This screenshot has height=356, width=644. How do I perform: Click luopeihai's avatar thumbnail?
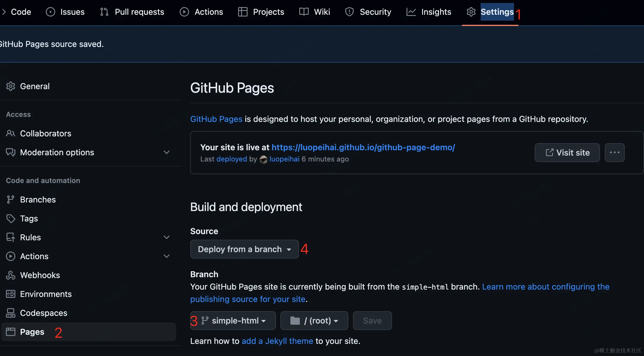tap(263, 159)
